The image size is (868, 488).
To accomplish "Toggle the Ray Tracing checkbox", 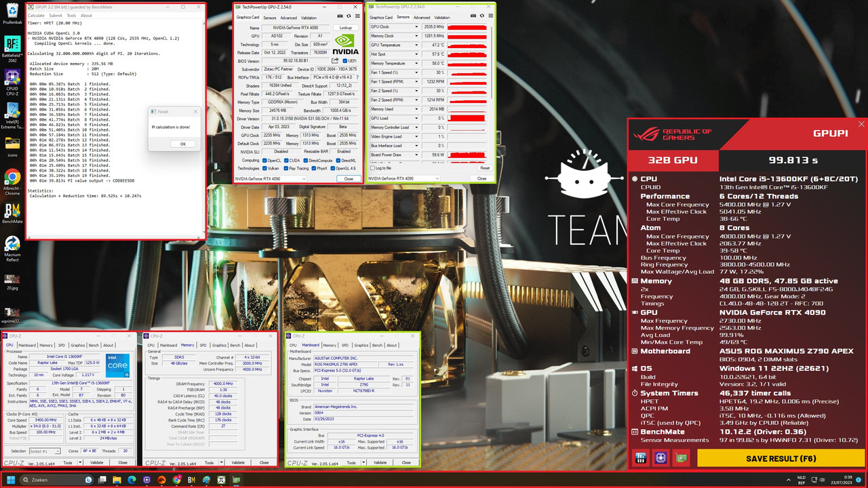I will [x=286, y=168].
